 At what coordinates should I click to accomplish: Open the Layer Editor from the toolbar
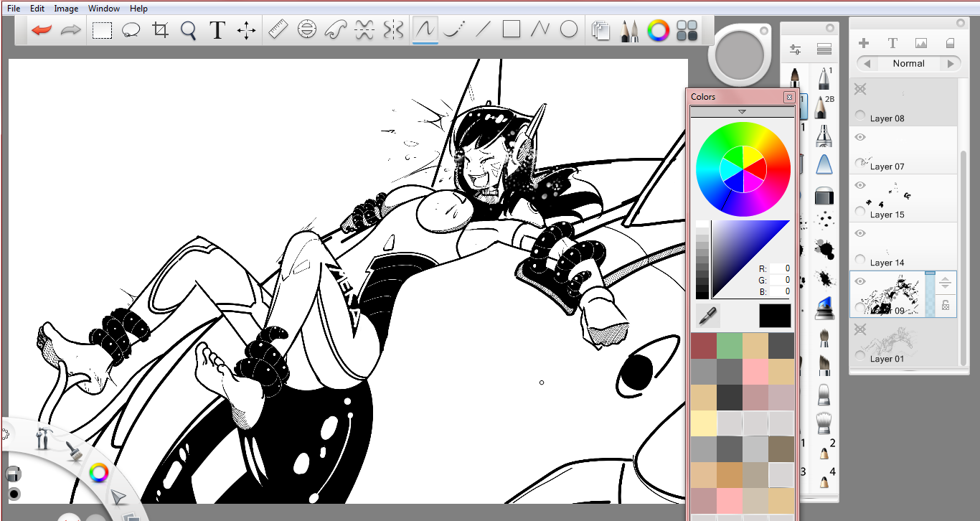(600, 30)
